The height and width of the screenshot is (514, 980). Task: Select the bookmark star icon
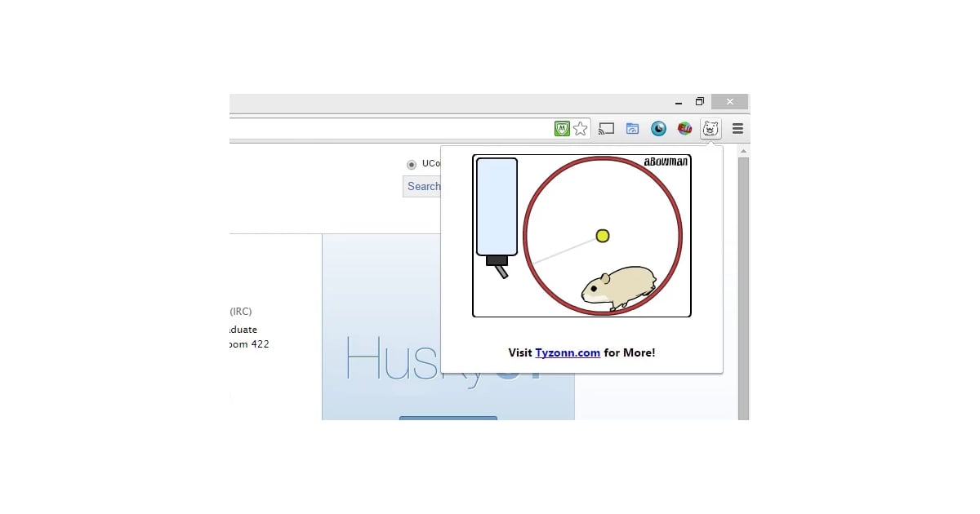point(581,128)
